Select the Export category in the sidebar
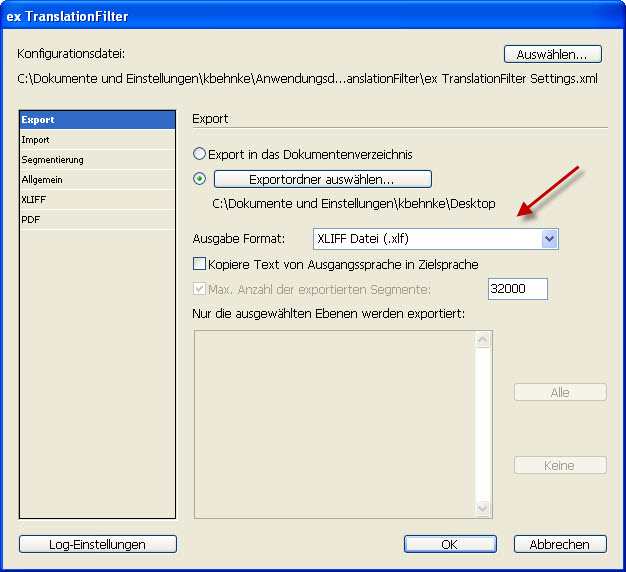The height and width of the screenshot is (572, 626). click(x=97, y=120)
